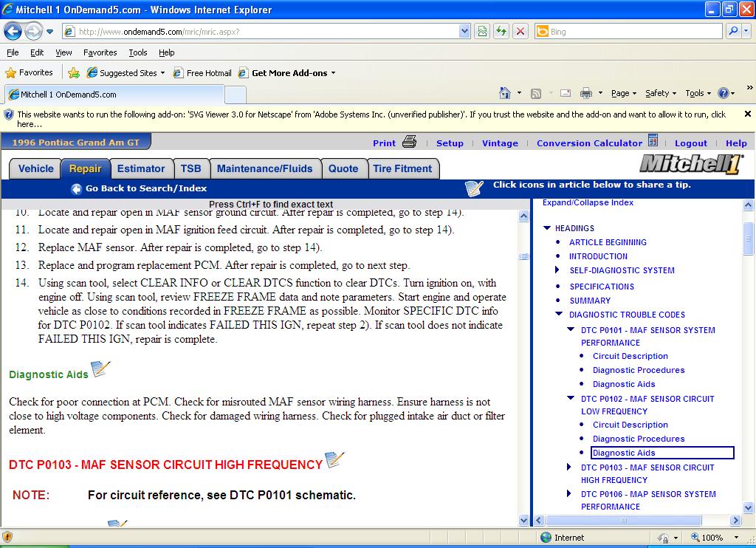Click the Mitchell Print link
The image size is (756, 548).
(384, 143)
